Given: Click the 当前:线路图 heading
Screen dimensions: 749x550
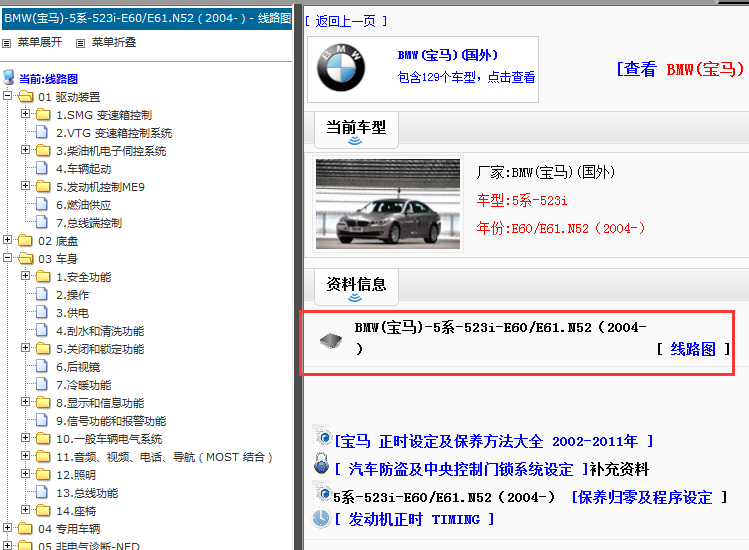Looking at the screenshot, I should (x=48, y=79).
